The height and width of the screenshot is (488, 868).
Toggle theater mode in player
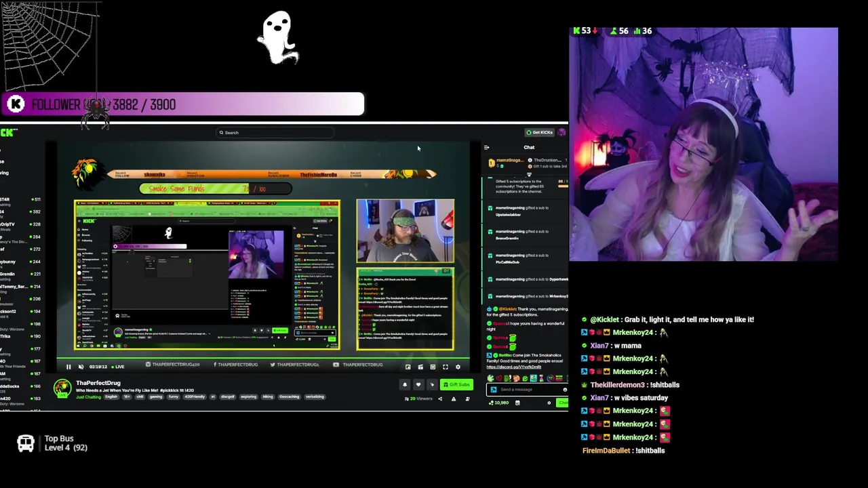point(433,367)
